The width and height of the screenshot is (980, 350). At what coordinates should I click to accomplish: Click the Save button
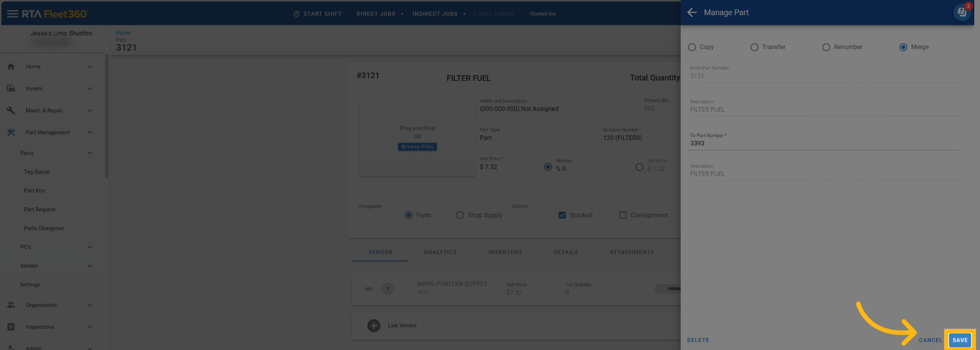[x=960, y=340]
